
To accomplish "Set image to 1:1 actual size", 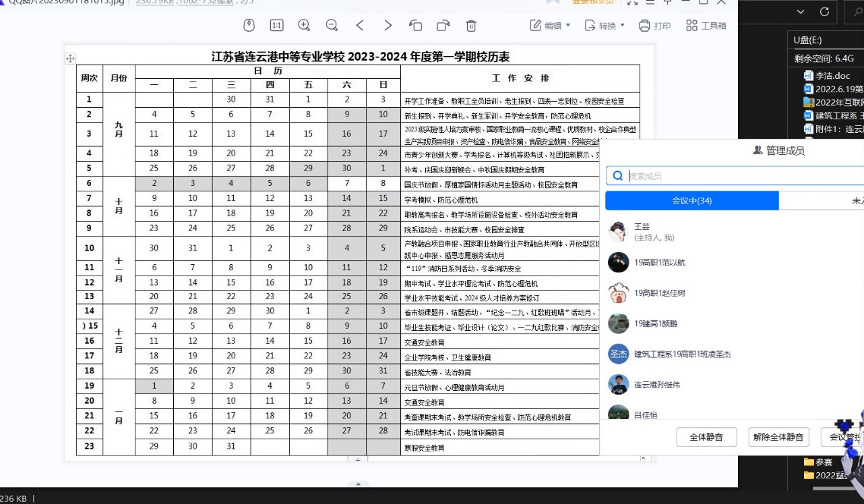I will (276, 26).
